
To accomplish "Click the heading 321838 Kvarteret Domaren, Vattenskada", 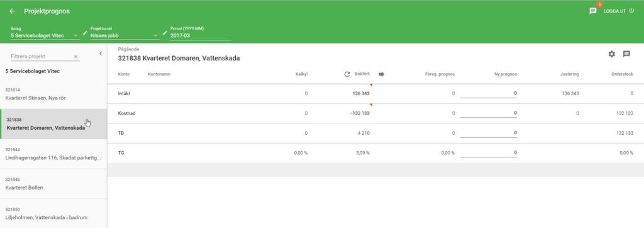I will coord(179,59).
